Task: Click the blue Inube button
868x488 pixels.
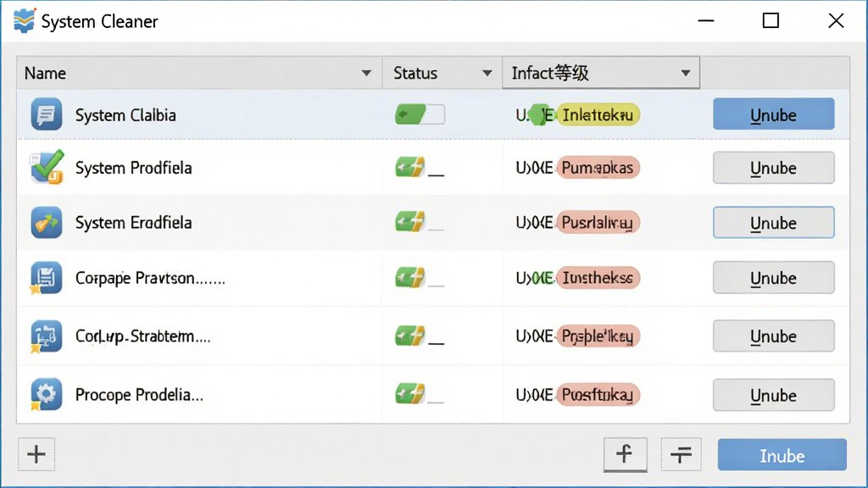Action: [782, 455]
